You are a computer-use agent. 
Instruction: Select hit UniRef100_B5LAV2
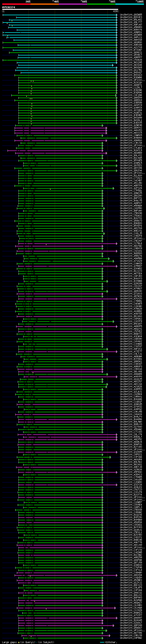131,20
